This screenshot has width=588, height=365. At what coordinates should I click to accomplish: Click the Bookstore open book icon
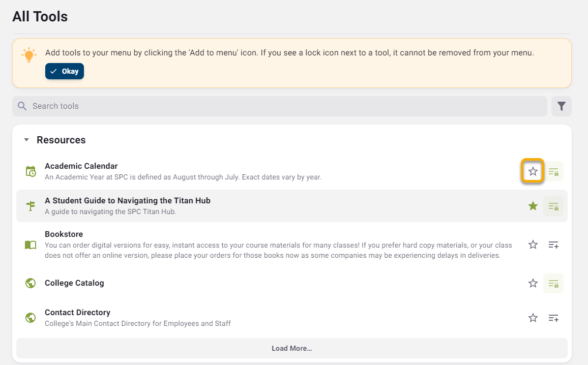31,245
